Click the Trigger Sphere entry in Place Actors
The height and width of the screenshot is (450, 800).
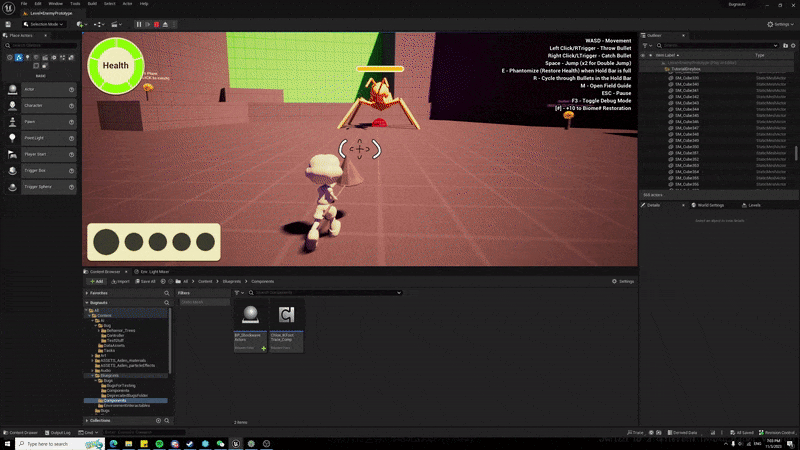(41, 187)
